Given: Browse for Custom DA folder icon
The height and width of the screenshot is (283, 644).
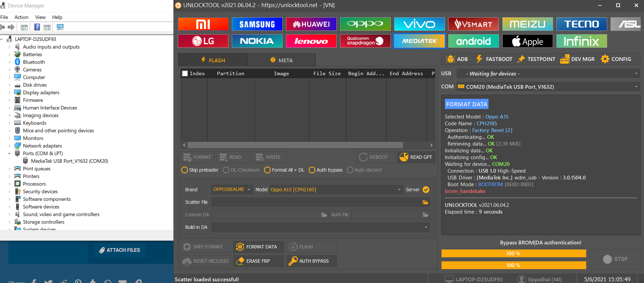Looking at the screenshot, I should pos(324,215).
